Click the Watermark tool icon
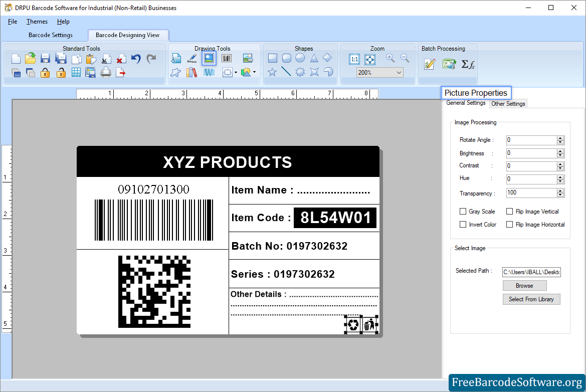The width and height of the screenshot is (586, 392). pyautogui.click(x=209, y=72)
